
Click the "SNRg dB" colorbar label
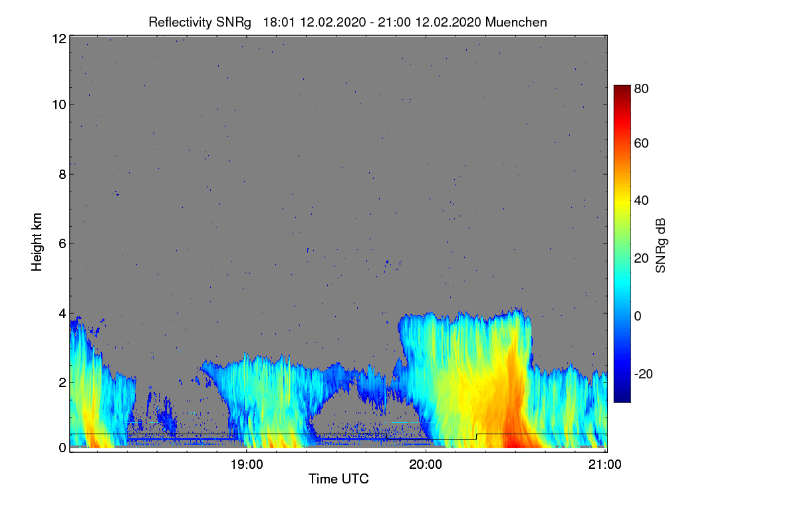pyautogui.click(x=660, y=245)
